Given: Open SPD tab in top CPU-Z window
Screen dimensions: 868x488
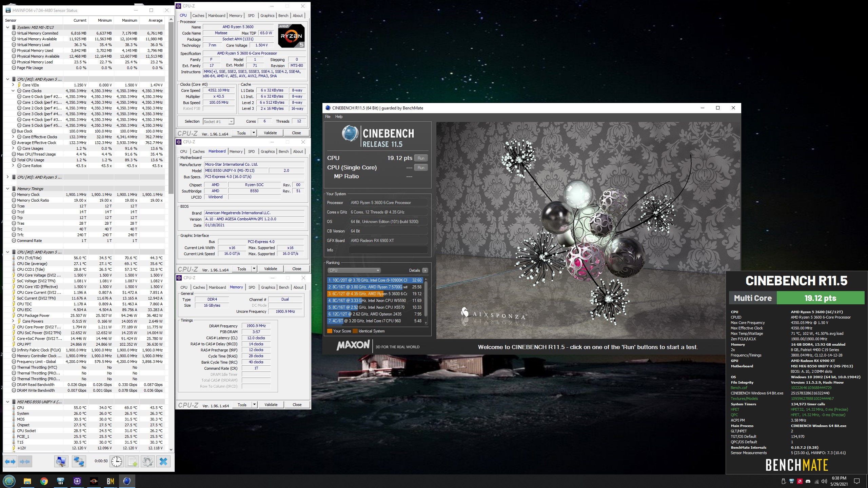Looking at the screenshot, I should 251,16.
